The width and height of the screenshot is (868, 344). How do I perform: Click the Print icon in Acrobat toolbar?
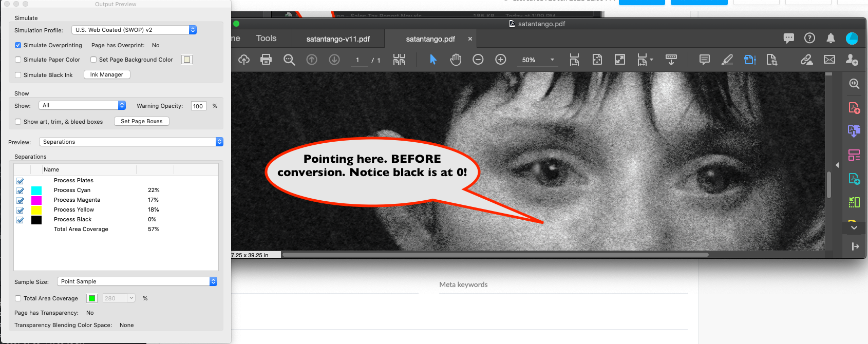pyautogui.click(x=266, y=60)
